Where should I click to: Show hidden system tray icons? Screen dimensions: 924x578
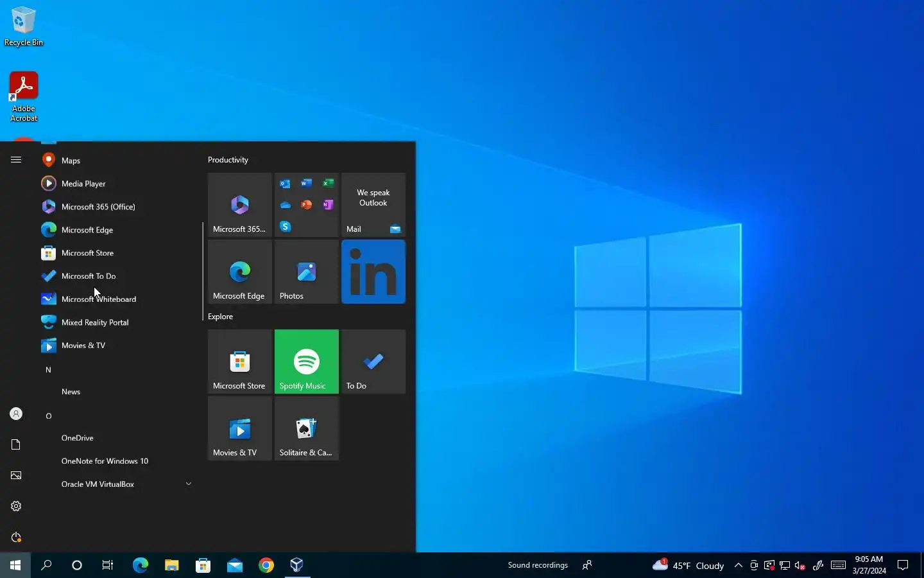739,565
